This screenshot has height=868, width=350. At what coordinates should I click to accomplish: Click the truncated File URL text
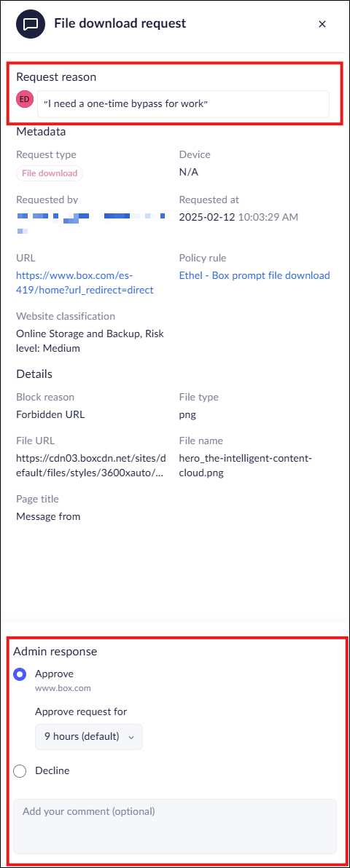(91, 465)
